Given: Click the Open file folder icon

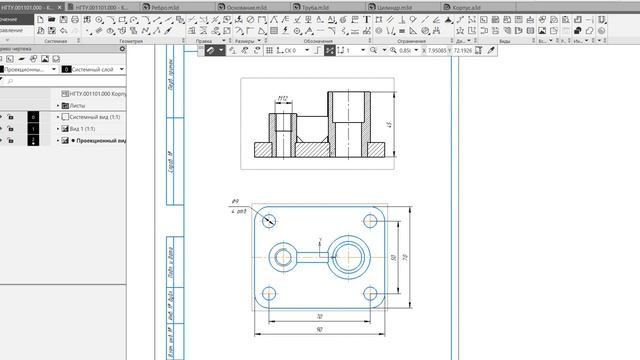Looking at the screenshot, I should point(51,20).
